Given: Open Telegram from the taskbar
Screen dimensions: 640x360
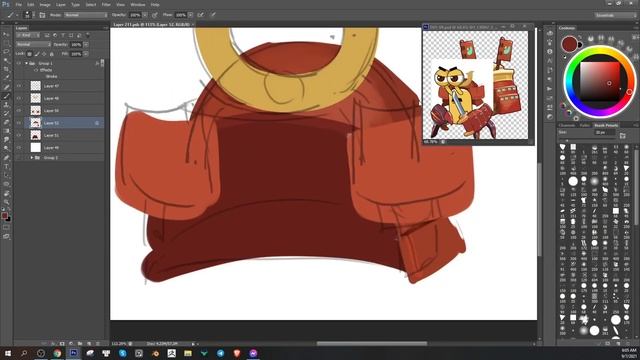Looking at the screenshot, I should (x=220, y=353).
